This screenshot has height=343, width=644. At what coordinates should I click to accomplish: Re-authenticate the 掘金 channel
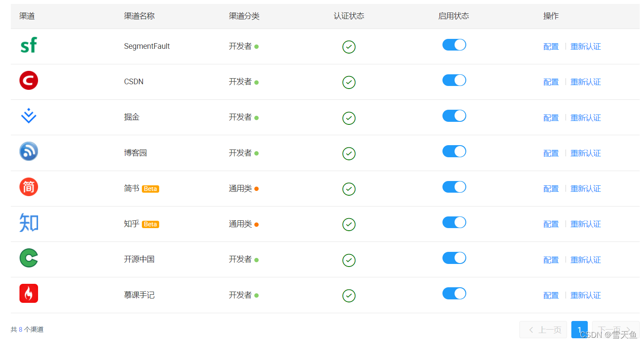pyautogui.click(x=586, y=118)
